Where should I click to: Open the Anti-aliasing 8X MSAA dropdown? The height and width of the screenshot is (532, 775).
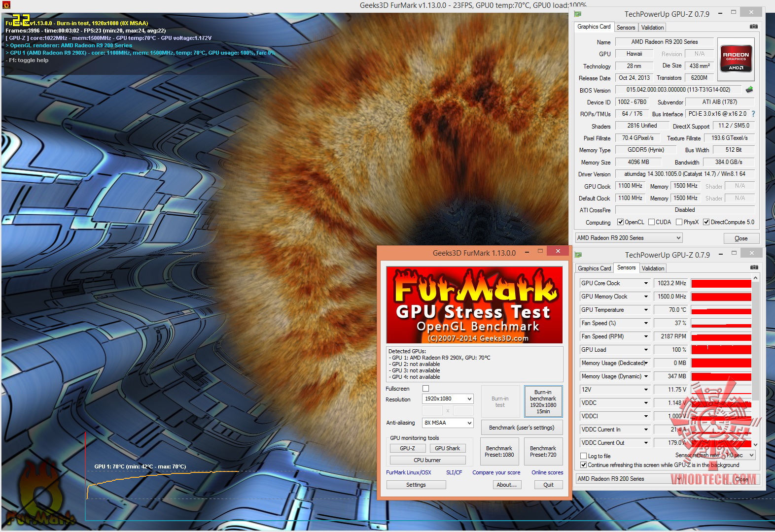pyautogui.click(x=448, y=423)
